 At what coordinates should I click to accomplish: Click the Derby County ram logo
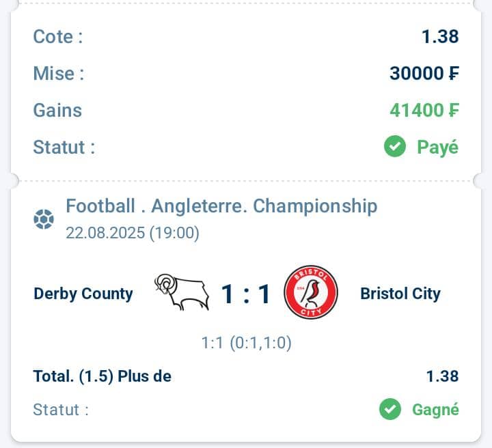point(180,294)
